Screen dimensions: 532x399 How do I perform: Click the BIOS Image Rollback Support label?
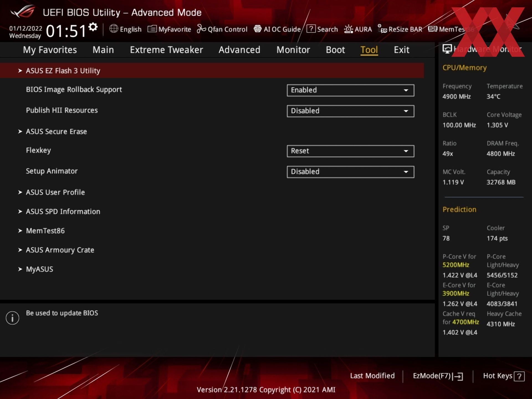click(x=74, y=90)
